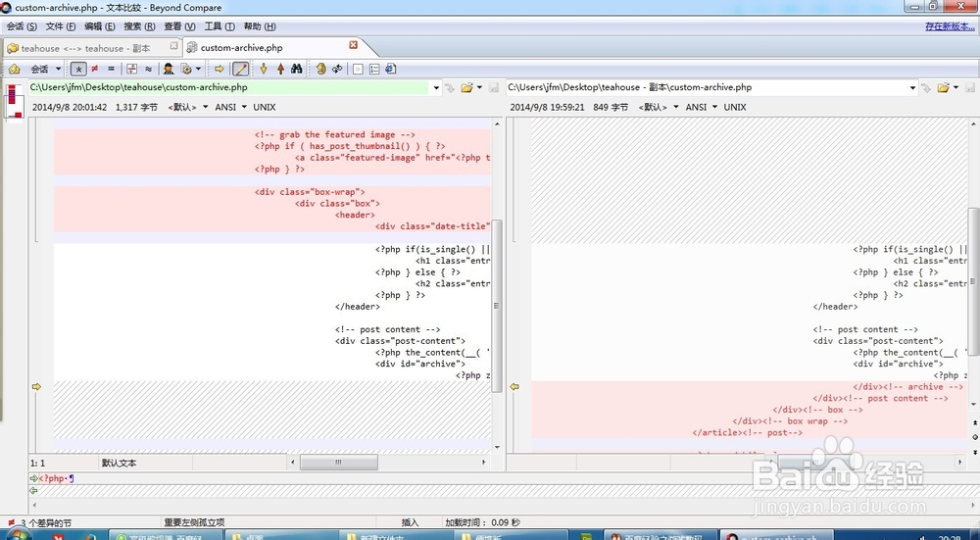Image resolution: width=980 pixels, height=540 pixels.
Task: Open the right ANSI encoding dropdown
Action: (x=702, y=107)
